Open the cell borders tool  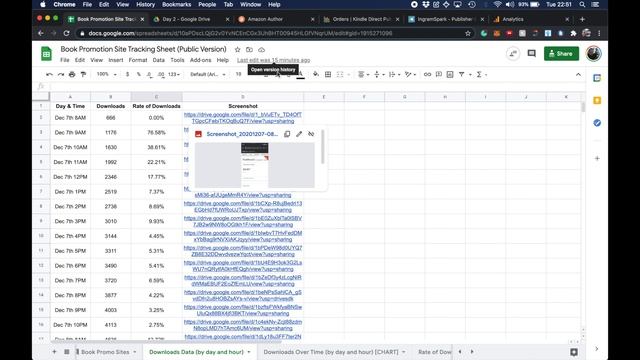(x=328, y=75)
